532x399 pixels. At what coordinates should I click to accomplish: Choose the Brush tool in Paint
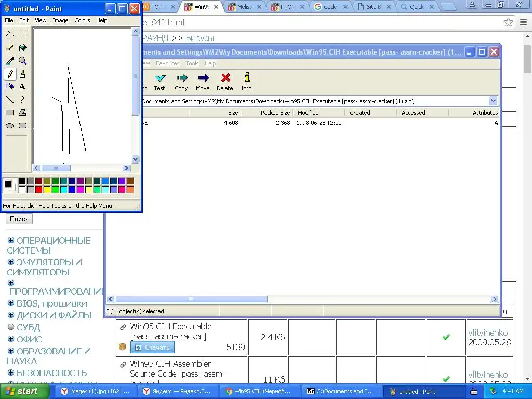click(x=23, y=74)
